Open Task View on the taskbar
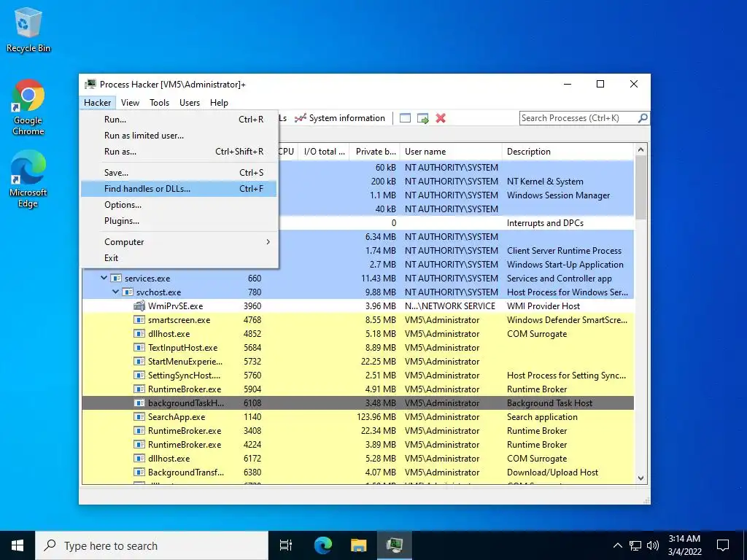 tap(285, 545)
